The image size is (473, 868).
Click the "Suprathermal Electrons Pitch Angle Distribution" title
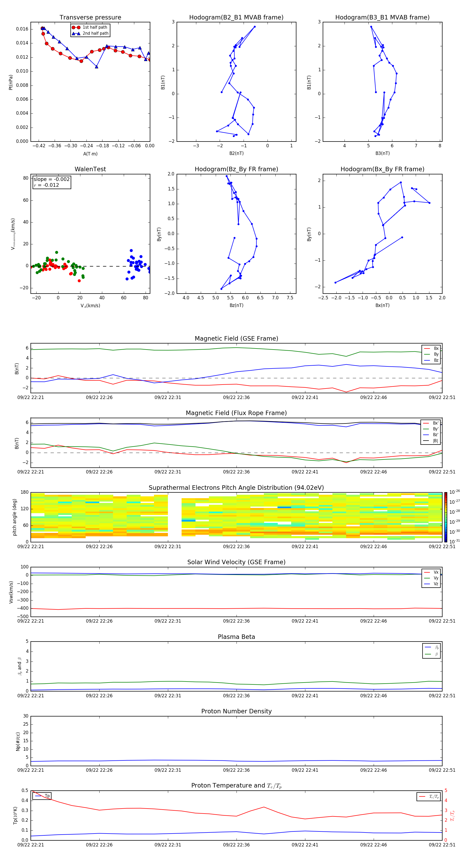coord(236,488)
